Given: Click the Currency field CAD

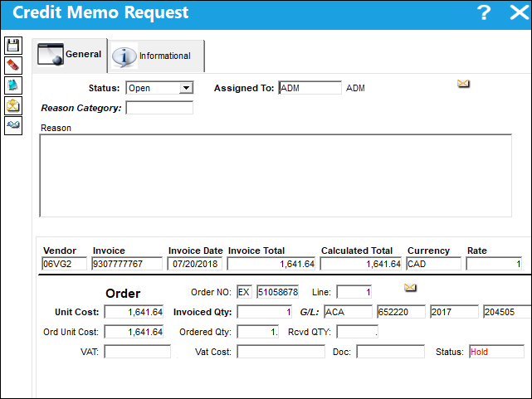Looking at the screenshot, I should point(433,264).
